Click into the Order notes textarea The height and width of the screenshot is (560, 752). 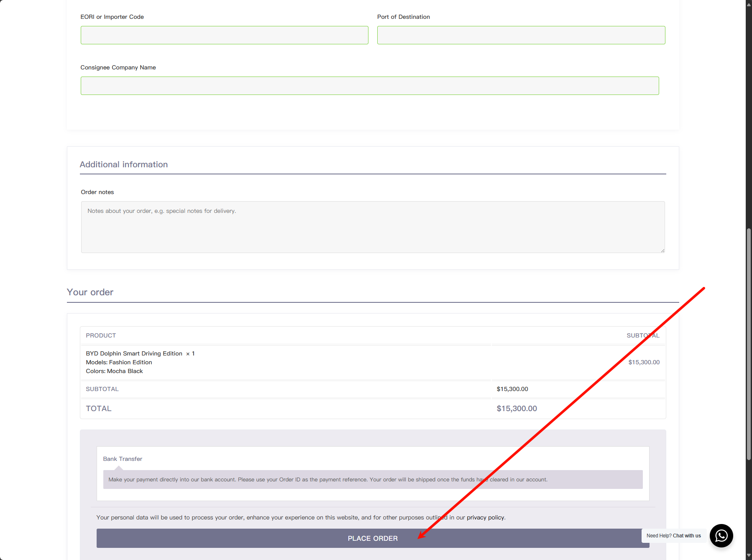[373, 227]
